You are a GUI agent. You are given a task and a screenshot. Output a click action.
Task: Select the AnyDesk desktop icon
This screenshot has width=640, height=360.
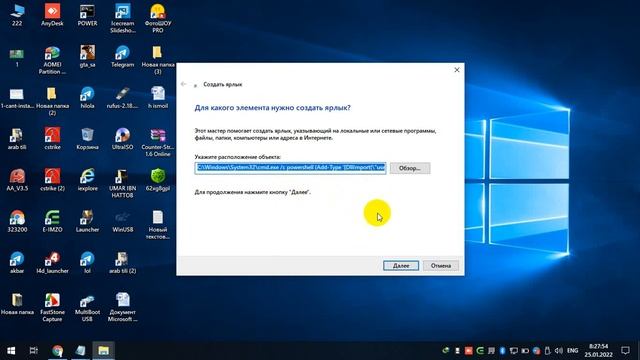52,16
